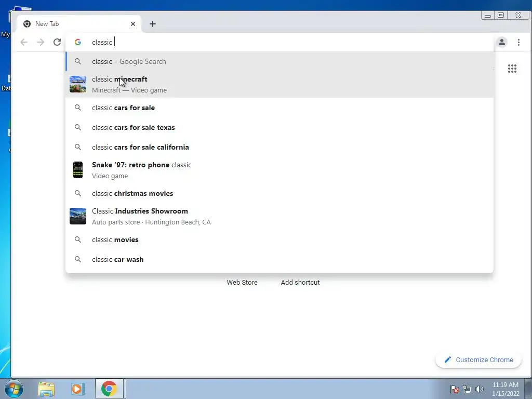Click the browser forward arrow
This screenshot has width=532, height=399.
click(x=41, y=42)
